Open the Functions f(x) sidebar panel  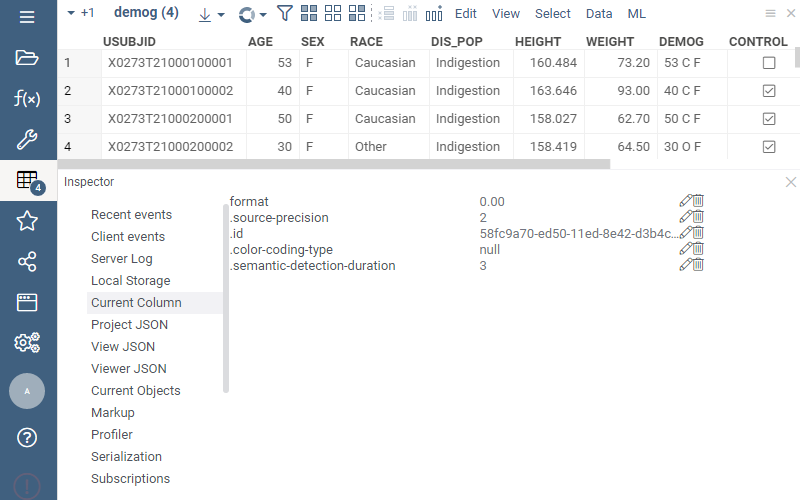[27, 99]
